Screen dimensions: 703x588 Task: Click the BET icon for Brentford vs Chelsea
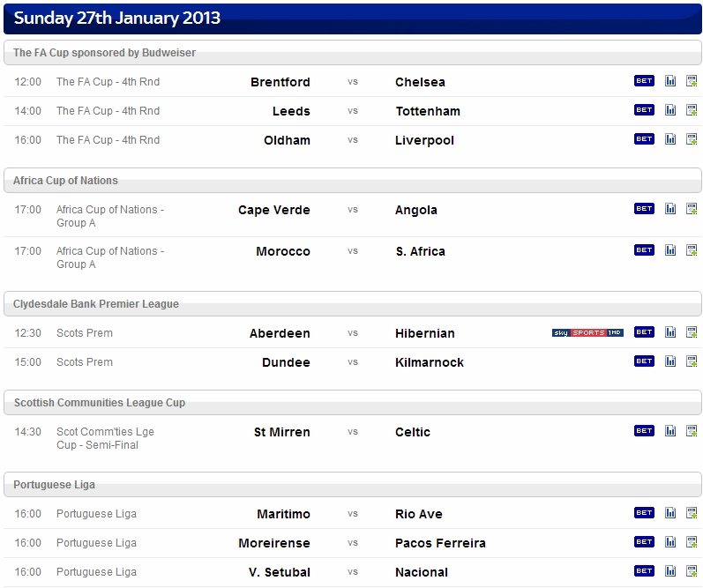click(644, 81)
